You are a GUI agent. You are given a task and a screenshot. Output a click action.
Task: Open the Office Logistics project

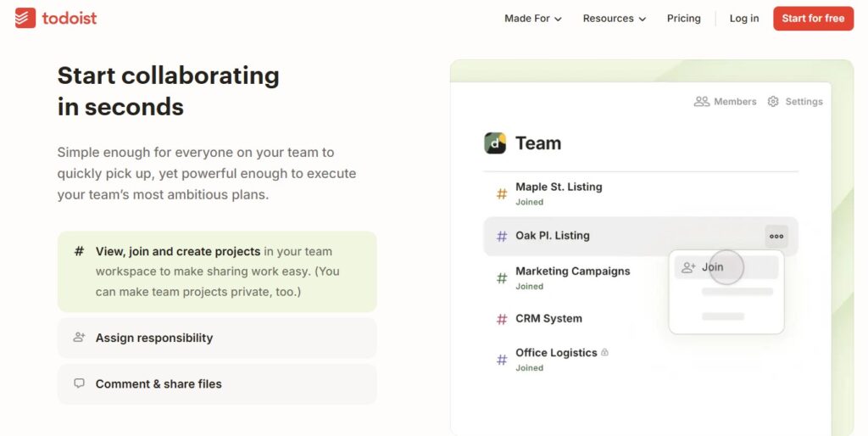(x=556, y=353)
